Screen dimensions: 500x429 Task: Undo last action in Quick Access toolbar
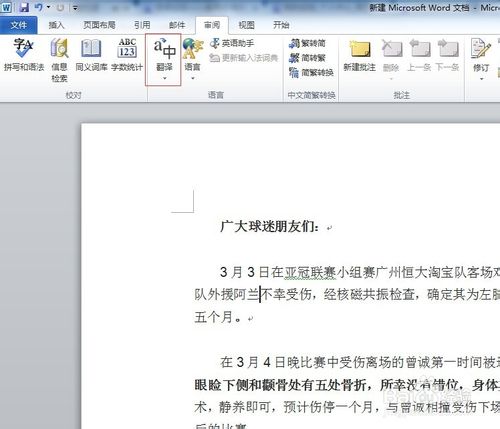39,7
